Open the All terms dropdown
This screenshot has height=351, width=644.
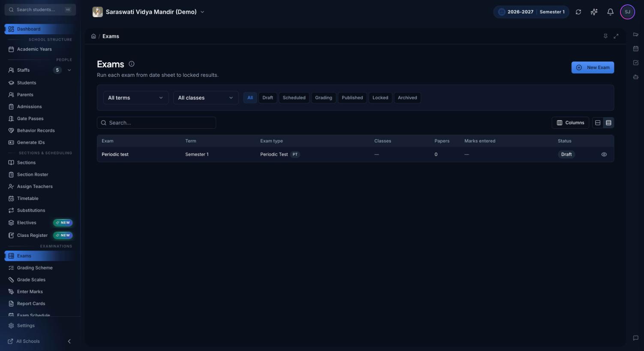[x=136, y=98]
